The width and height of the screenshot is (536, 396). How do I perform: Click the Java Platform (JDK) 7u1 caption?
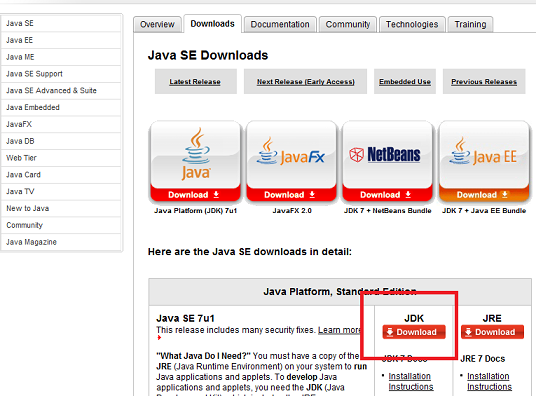tap(196, 211)
